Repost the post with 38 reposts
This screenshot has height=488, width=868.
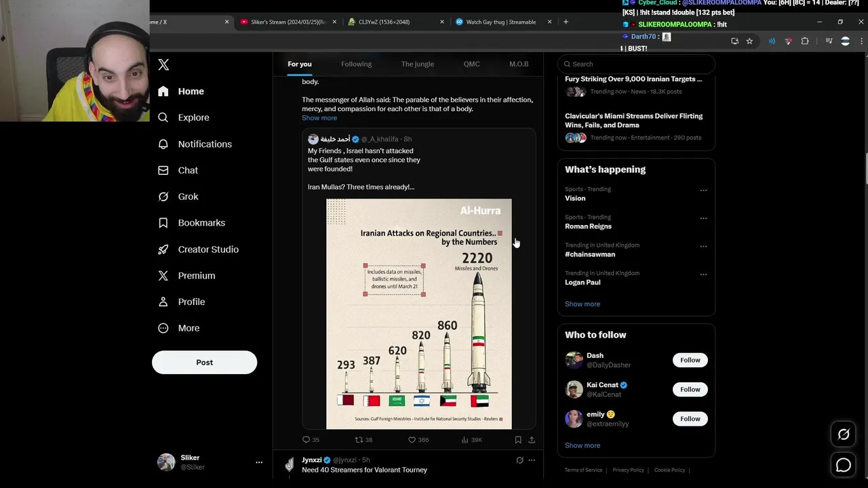coord(363,440)
